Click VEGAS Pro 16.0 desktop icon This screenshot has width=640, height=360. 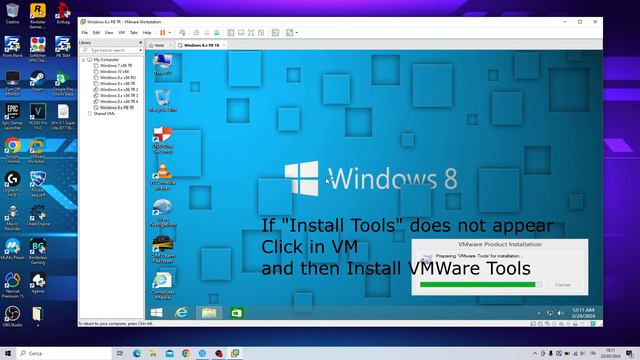click(x=38, y=116)
